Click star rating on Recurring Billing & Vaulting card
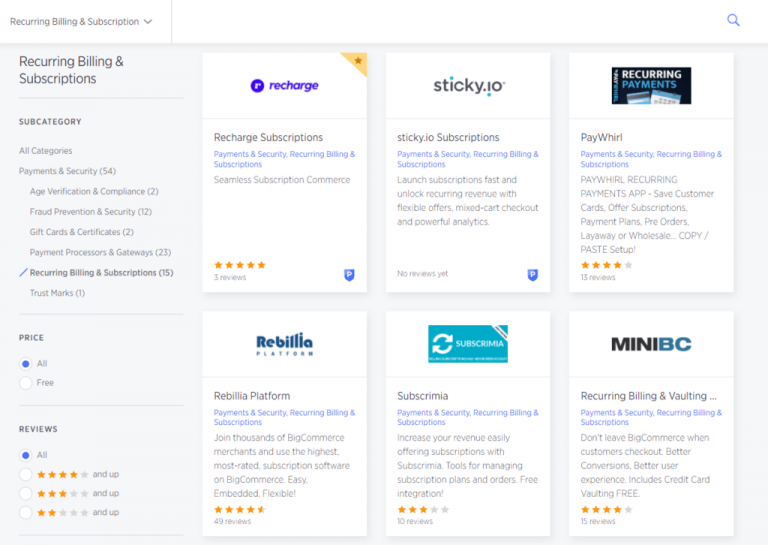Image resolution: width=768 pixels, height=545 pixels. point(606,509)
